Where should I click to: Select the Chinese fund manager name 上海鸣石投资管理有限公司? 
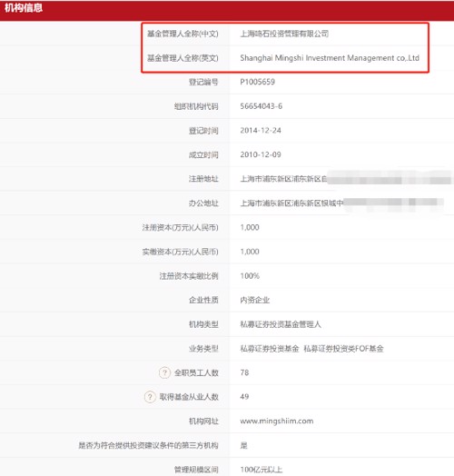click(284, 34)
